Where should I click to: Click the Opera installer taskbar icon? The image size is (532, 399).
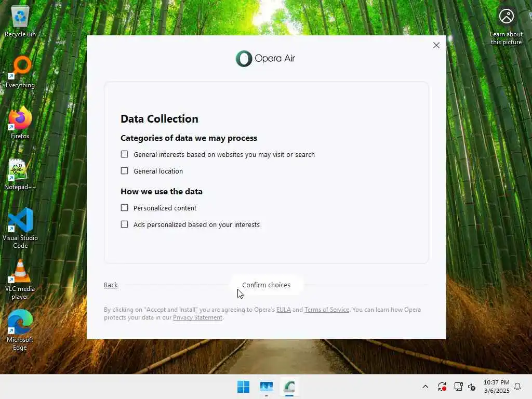coord(289,387)
